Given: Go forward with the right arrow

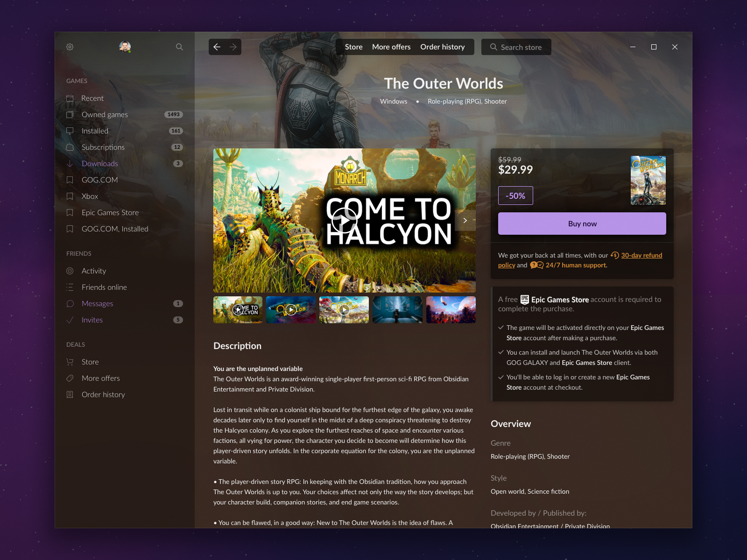Looking at the screenshot, I should coord(233,47).
